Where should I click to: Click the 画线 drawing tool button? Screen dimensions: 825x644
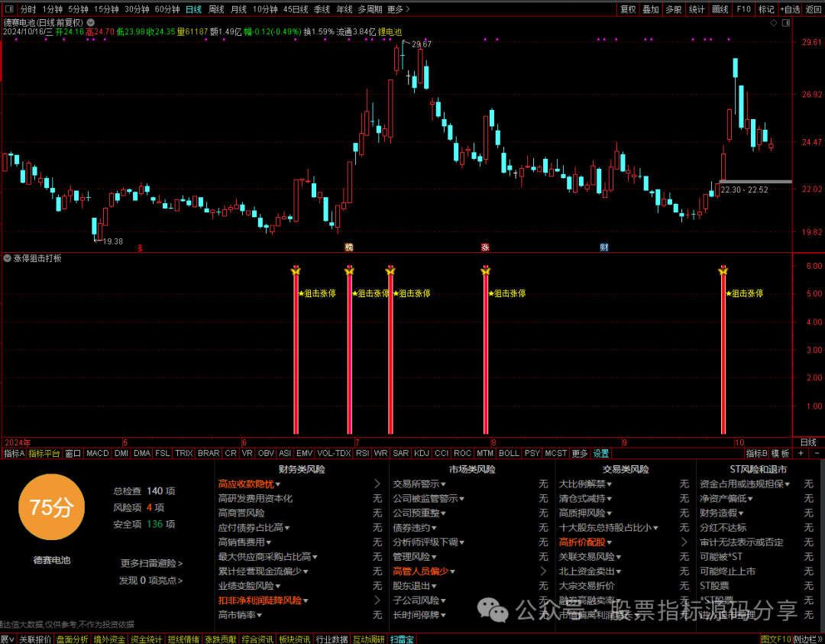click(720, 9)
